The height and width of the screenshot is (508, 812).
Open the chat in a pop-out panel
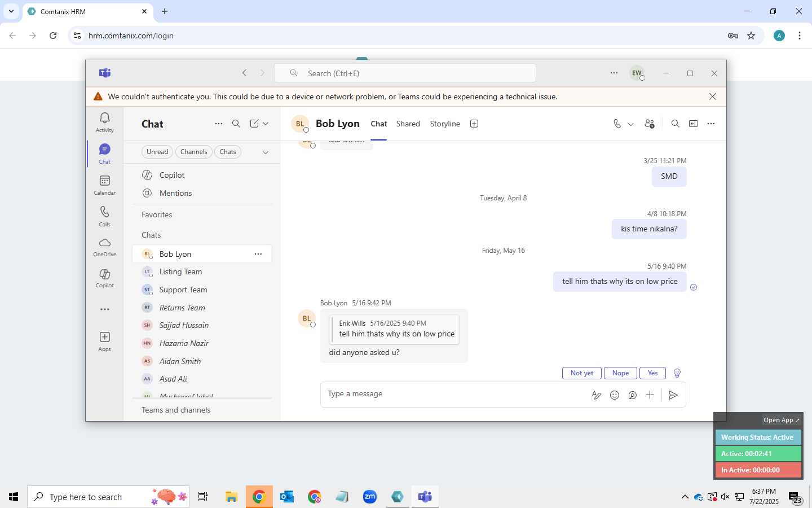[694, 124]
